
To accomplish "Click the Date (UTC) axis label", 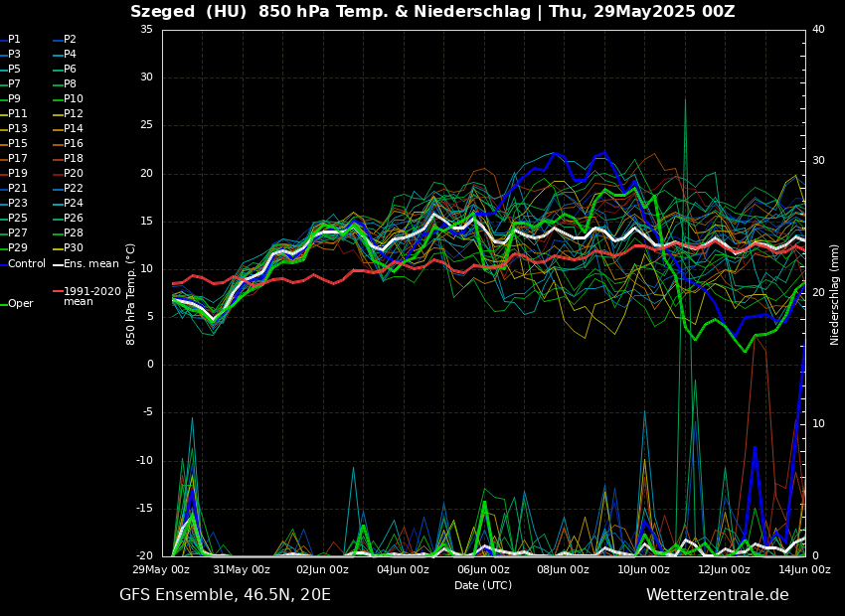I will [x=483, y=585].
